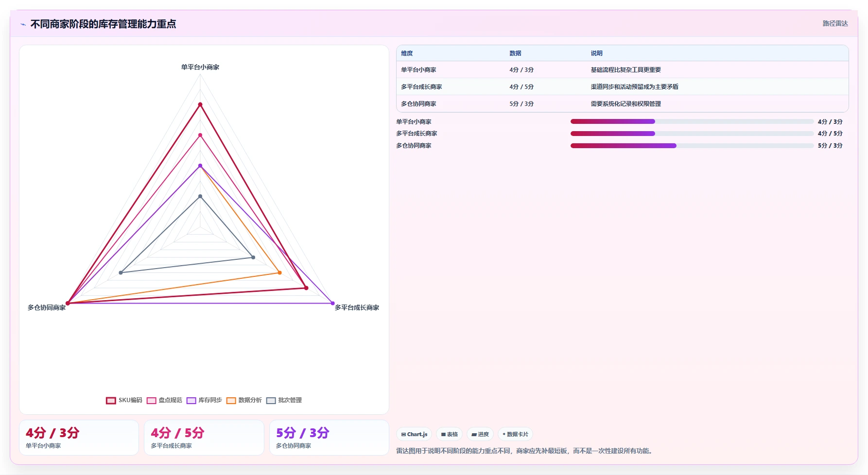Image resolution: width=868 pixels, height=475 pixels.
Task: Click the icon beside the panel title
Action: click(x=23, y=24)
